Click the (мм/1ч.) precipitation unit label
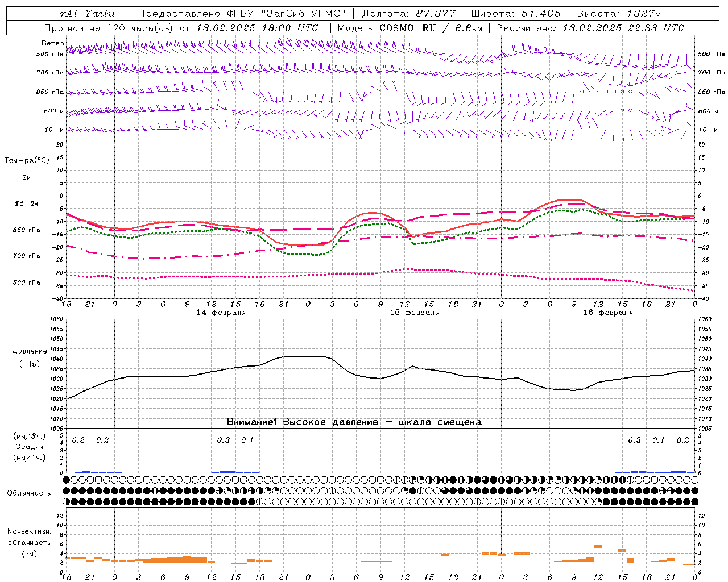This screenshot has width=728, height=582. click(x=30, y=457)
